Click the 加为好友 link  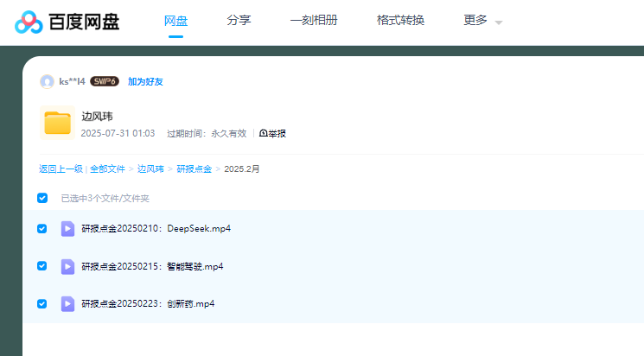[145, 81]
